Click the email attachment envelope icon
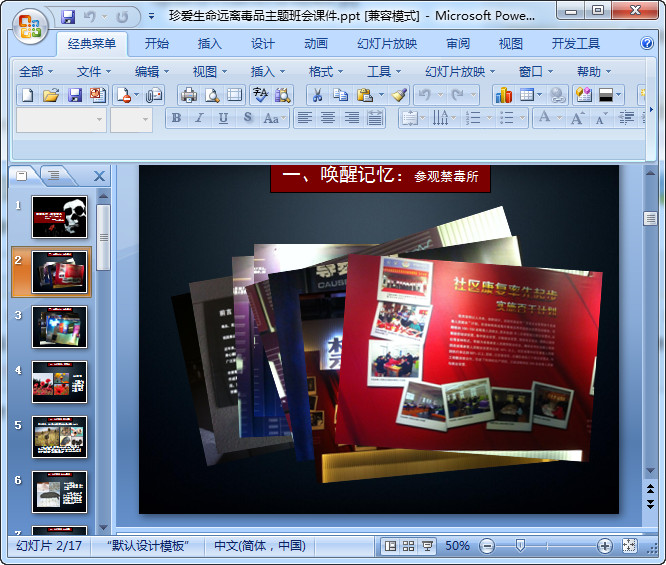Image resolution: width=666 pixels, height=565 pixels. pos(154,95)
